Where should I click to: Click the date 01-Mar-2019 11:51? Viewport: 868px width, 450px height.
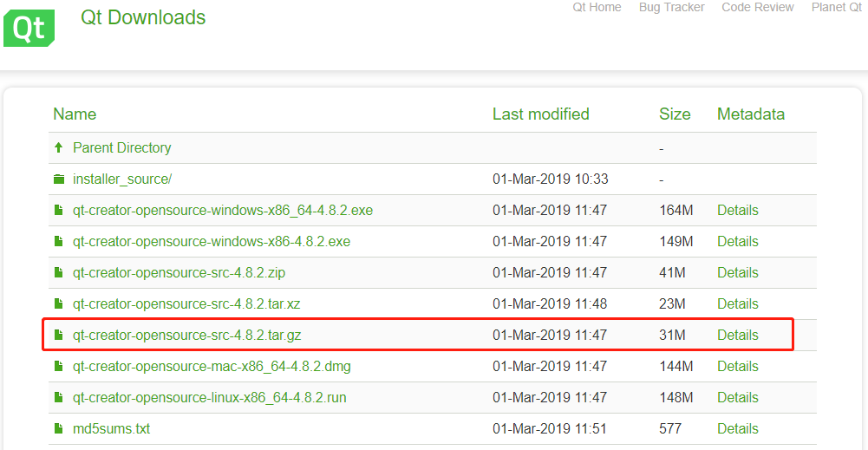click(550, 429)
